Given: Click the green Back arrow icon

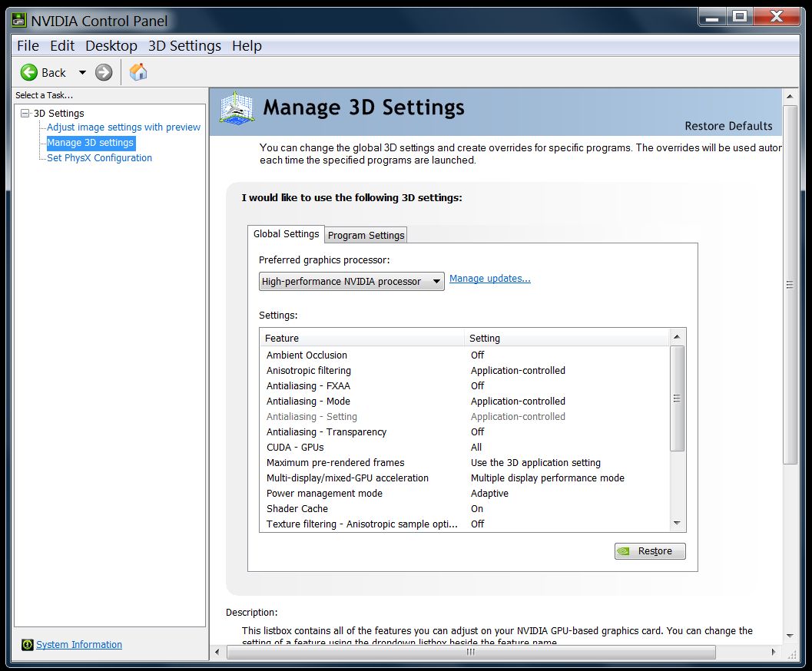Looking at the screenshot, I should [29, 72].
